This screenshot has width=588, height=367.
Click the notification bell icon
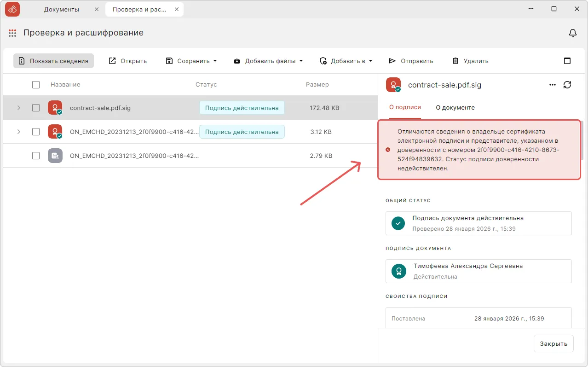pos(573,33)
